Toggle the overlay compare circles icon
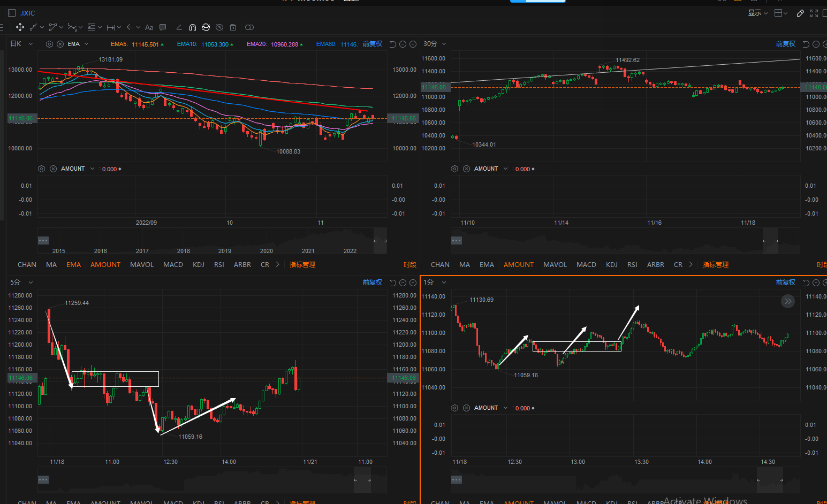This screenshot has width=827, height=504. click(249, 27)
